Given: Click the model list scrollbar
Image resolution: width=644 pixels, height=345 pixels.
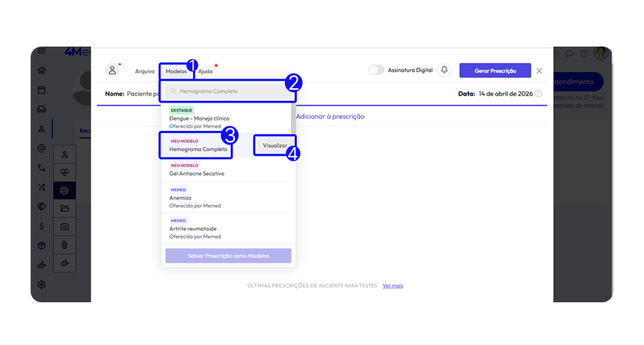Looking at the screenshot, I should [293, 120].
